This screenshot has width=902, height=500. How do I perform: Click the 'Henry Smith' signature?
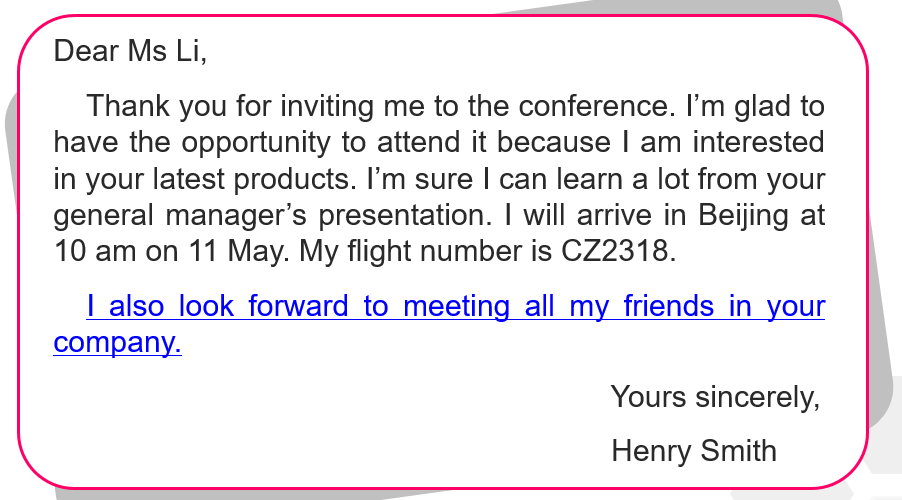coord(693,450)
